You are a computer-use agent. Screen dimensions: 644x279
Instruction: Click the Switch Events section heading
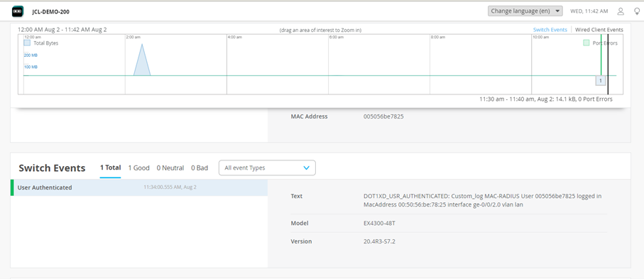pos(52,168)
